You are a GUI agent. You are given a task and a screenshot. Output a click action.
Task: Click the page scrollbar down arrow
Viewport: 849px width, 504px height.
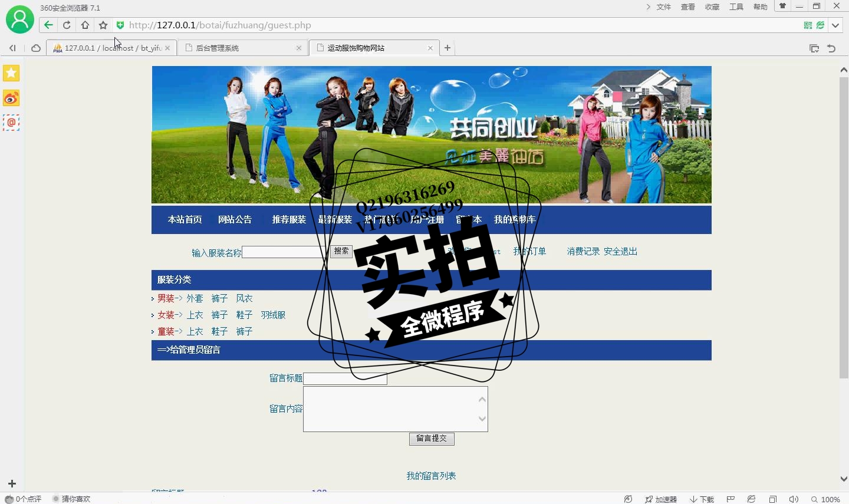point(844,479)
